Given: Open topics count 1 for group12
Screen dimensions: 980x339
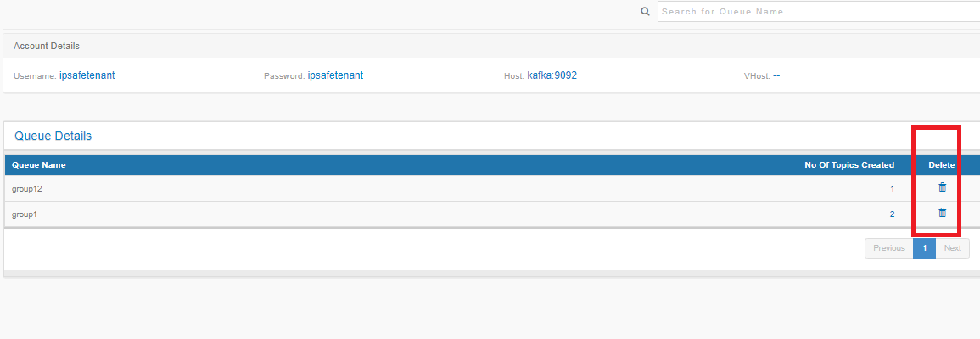Looking at the screenshot, I should (893, 188).
